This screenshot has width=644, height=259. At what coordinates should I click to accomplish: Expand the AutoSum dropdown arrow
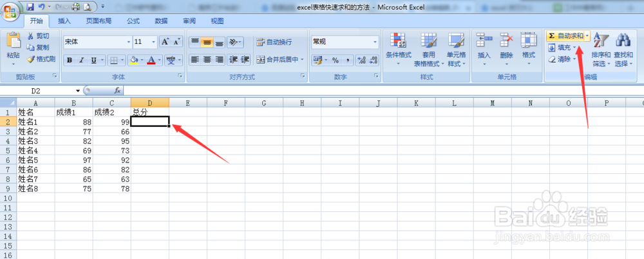[x=587, y=36]
